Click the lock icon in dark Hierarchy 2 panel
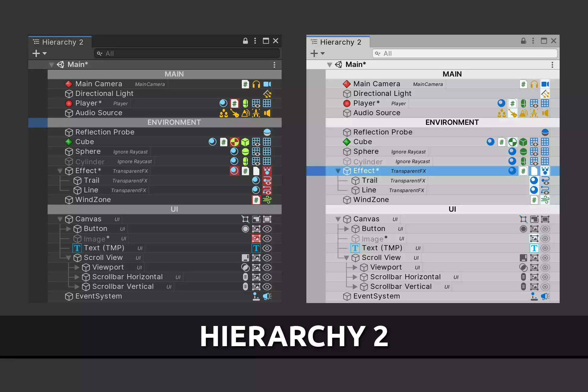Image resolution: width=588 pixels, height=392 pixels. coord(245,41)
